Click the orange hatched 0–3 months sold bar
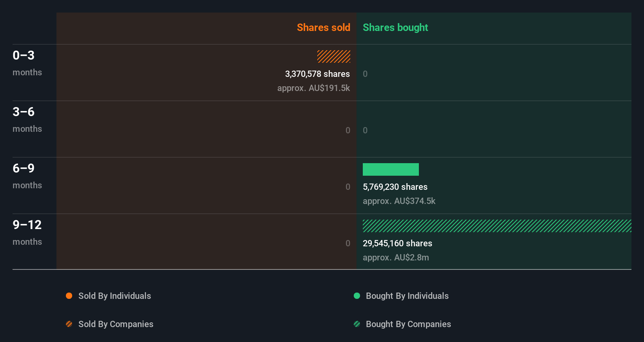644x342 pixels. pos(334,56)
